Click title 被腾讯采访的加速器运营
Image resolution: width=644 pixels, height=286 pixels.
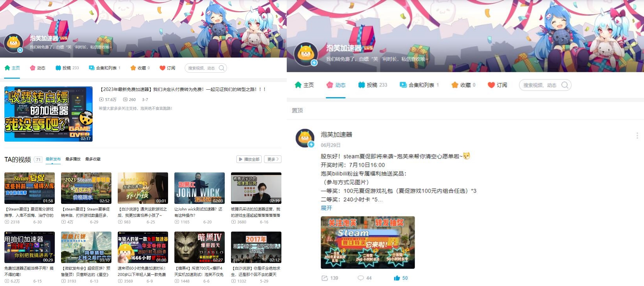[256, 212]
